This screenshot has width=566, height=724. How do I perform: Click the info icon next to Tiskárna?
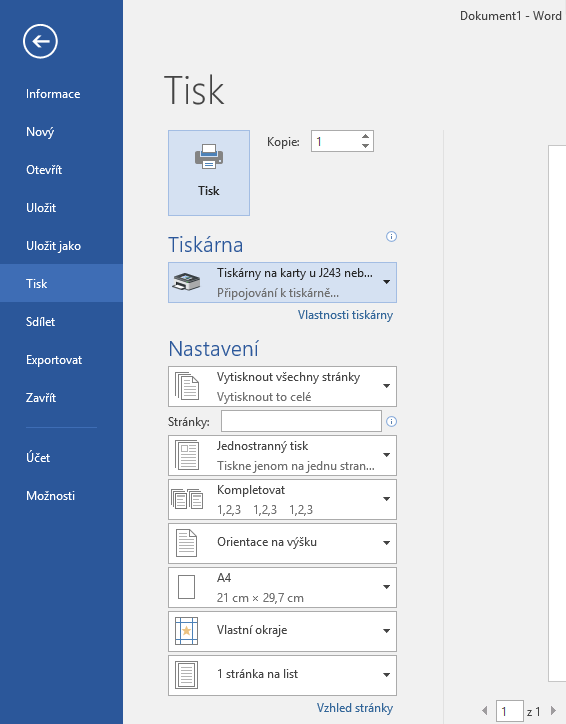[x=391, y=237]
